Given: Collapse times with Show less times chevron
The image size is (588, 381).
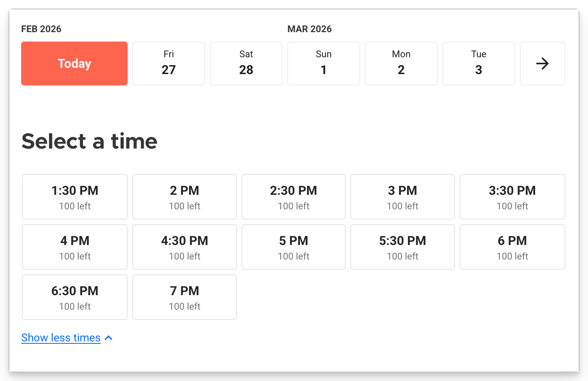Looking at the screenshot, I should 109,338.
